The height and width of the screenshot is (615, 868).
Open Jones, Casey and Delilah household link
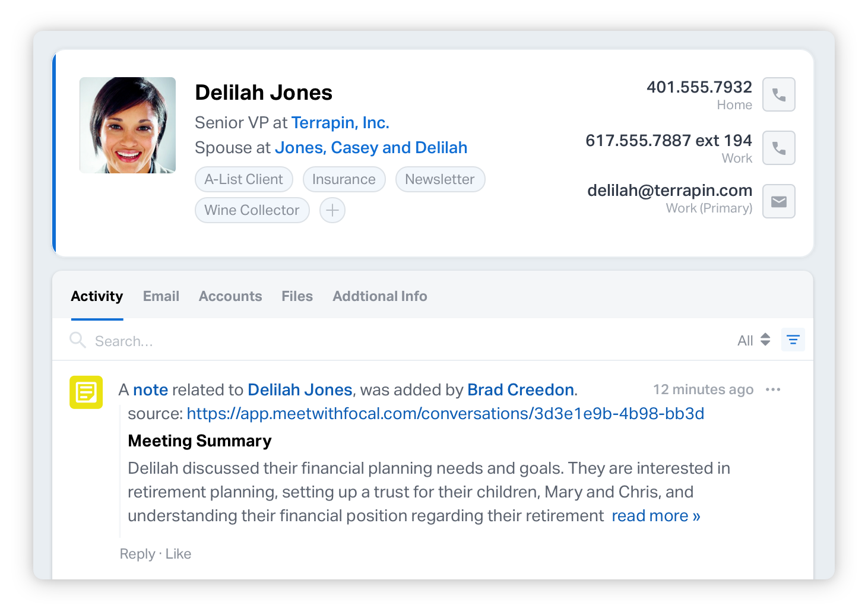(x=371, y=148)
